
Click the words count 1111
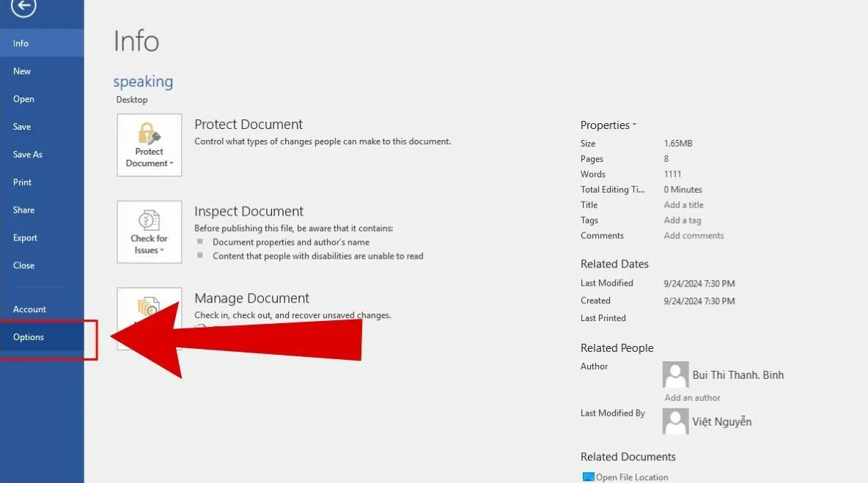(x=672, y=174)
